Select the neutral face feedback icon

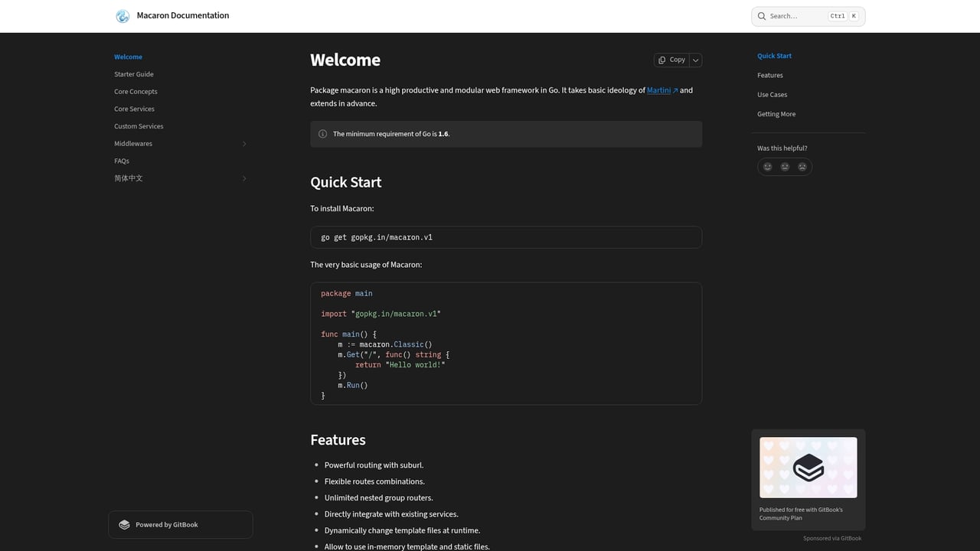pyautogui.click(x=785, y=166)
